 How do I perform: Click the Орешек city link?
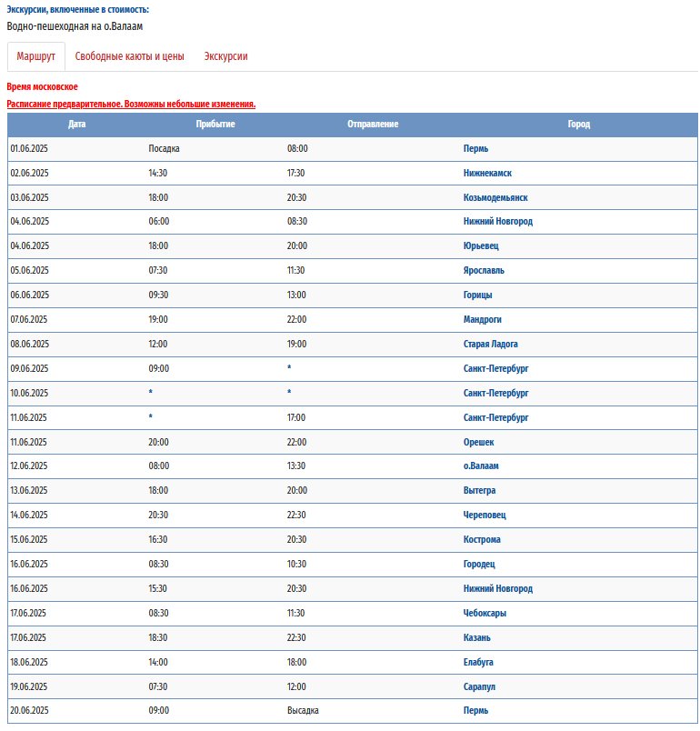pos(478,442)
